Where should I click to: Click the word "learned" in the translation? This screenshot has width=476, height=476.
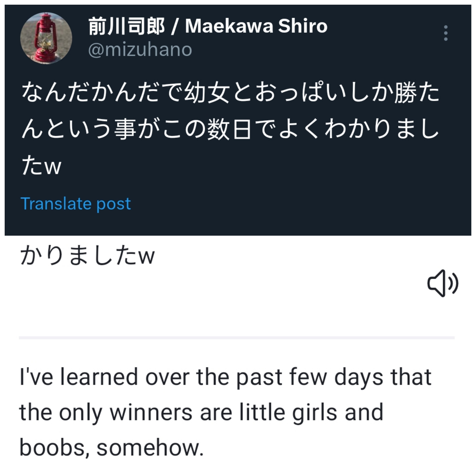tap(99, 377)
